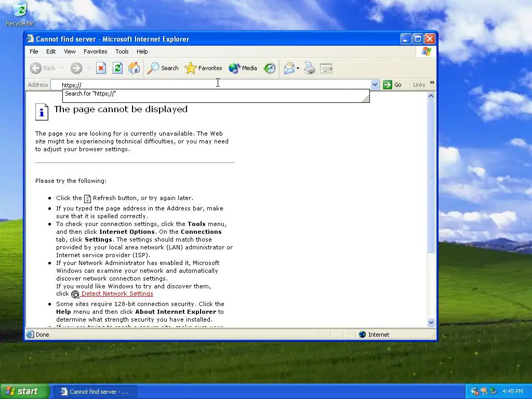Click the page scrollbar down arrow
Viewport: 532px width, 399px height.
pos(431,322)
